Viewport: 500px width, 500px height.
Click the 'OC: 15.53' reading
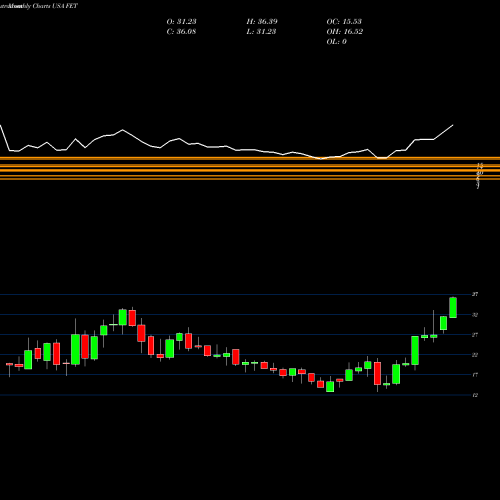[344, 22]
